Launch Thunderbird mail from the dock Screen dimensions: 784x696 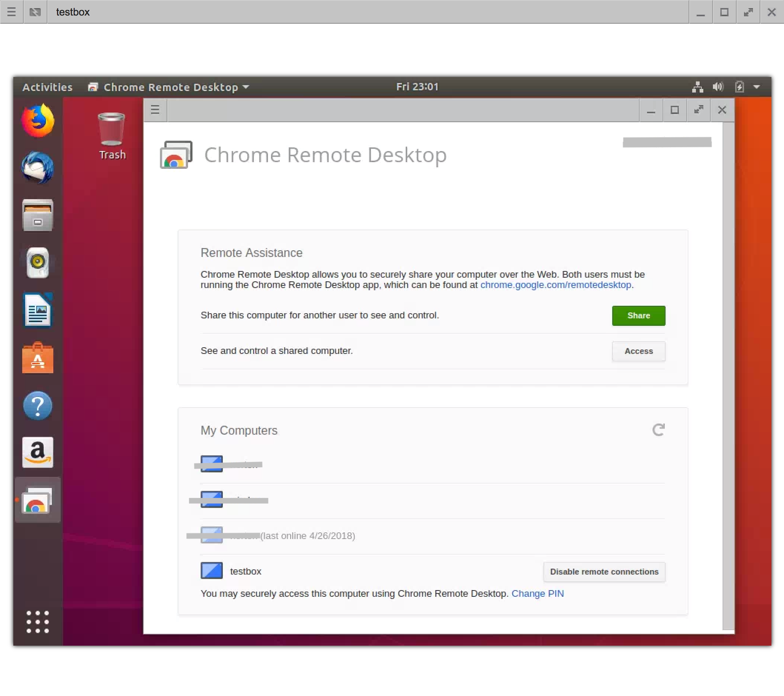(38, 168)
